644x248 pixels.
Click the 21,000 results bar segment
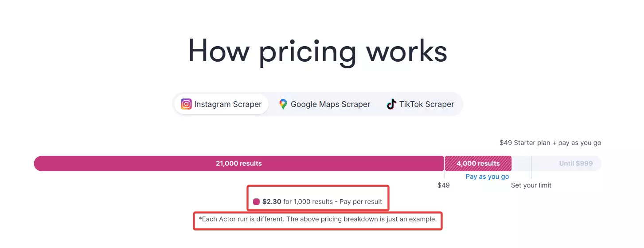coord(238,163)
